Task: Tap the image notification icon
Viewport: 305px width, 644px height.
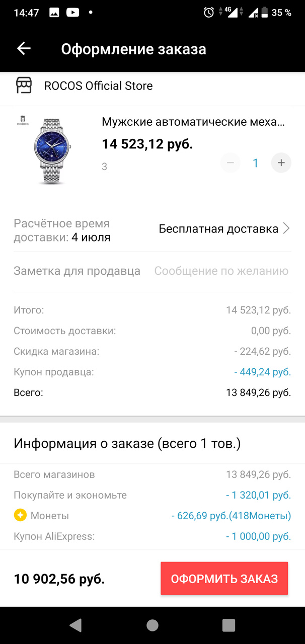Action: point(54,13)
